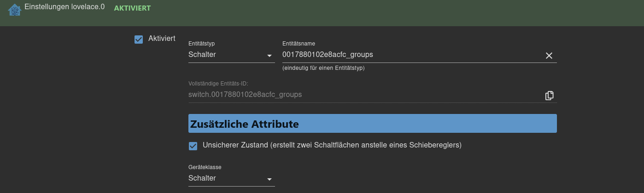Click the "eindeutig für einen Entitätstyp" hint

[323, 68]
